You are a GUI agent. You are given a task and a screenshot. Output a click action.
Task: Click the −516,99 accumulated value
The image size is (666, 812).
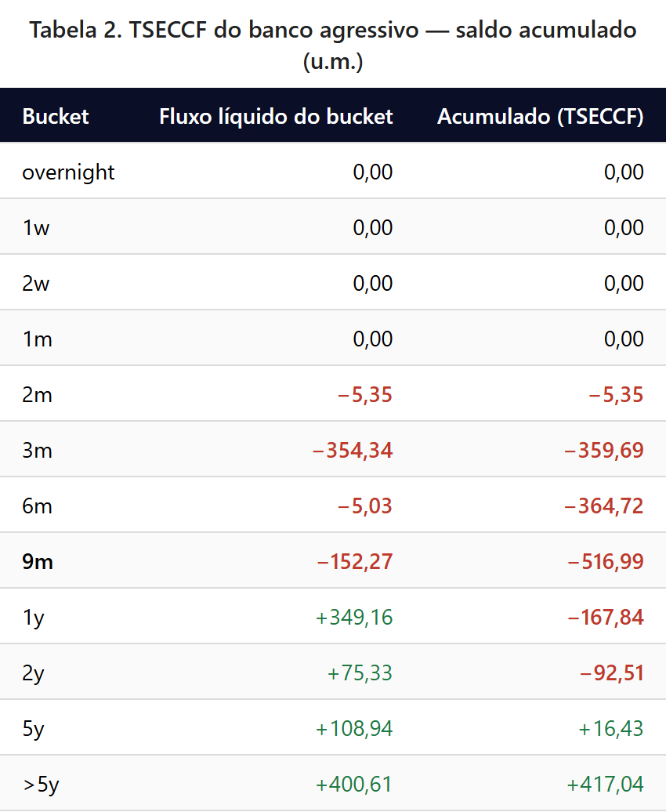click(603, 562)
